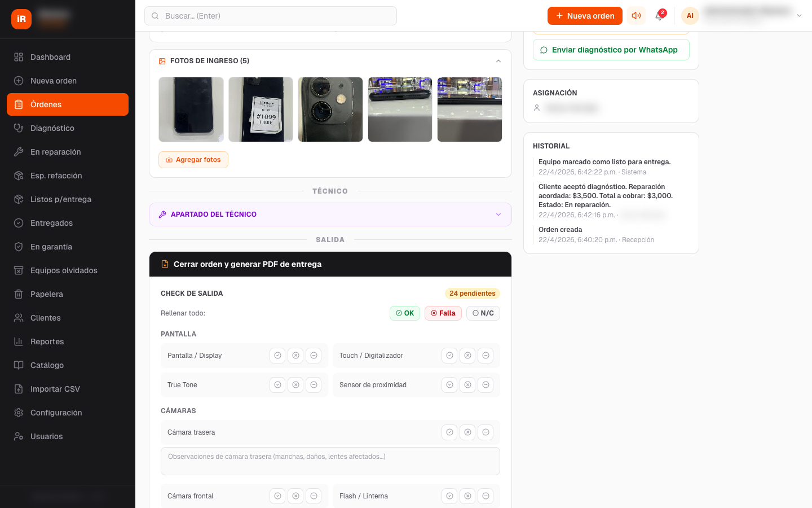Click the iR app logo
Image resolution: width=812 pixels, height=508 pixels.
[x=21, y=19]
